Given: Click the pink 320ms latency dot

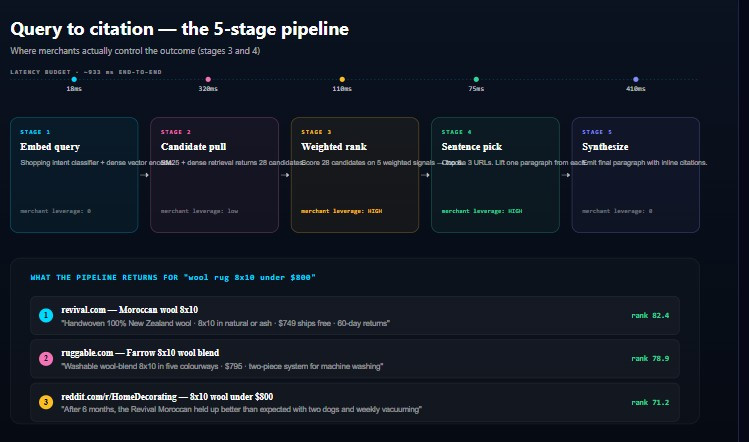Looking at the screenshot, I should click(x=208, y=79).
